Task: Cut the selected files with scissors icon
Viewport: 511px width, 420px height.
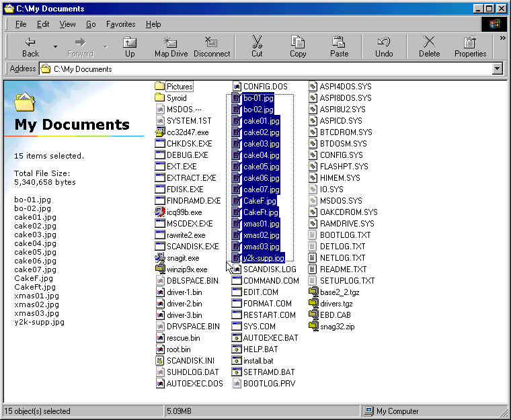Action: 257,46
